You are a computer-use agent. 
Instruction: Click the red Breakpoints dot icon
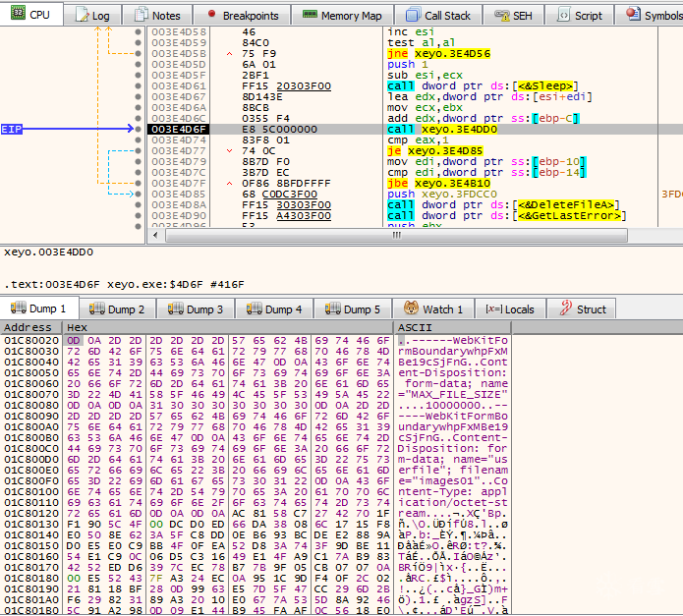pyautogui.click(x=212, y=14)
